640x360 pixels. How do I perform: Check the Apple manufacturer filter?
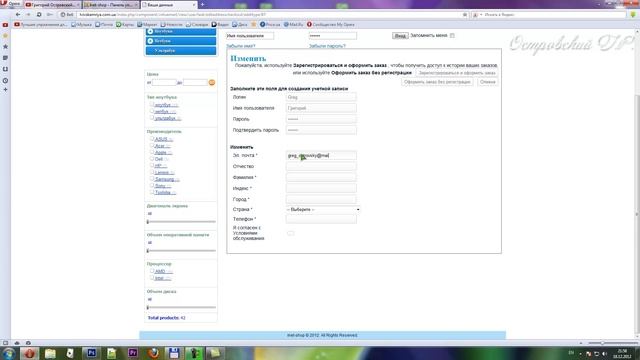tap(152, 152)
